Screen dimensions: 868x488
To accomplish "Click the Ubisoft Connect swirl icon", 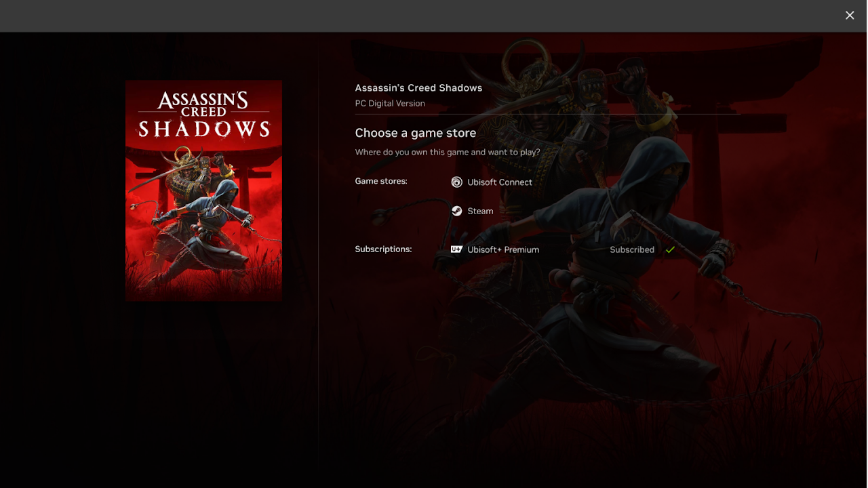I will point(457,182).
